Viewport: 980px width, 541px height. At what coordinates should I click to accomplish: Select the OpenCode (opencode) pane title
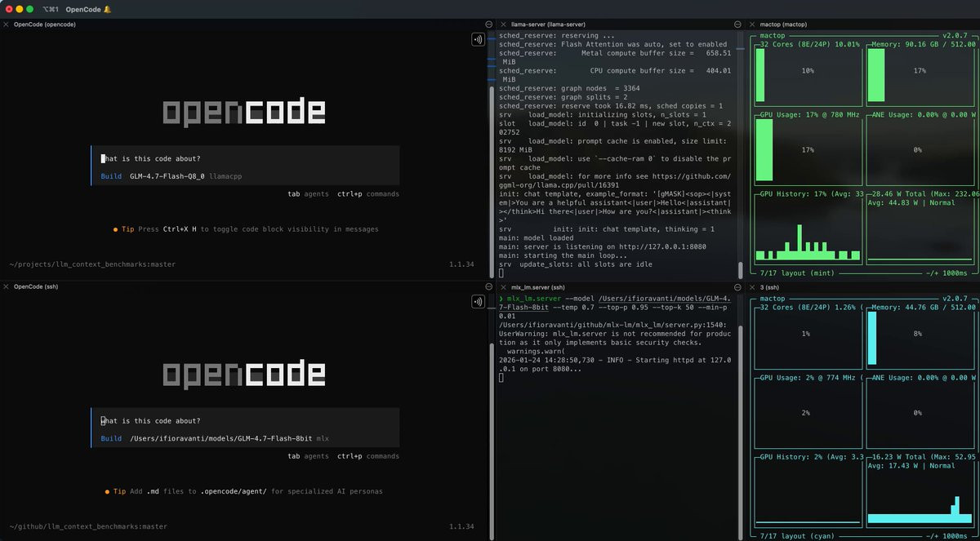tap(45, 24)
